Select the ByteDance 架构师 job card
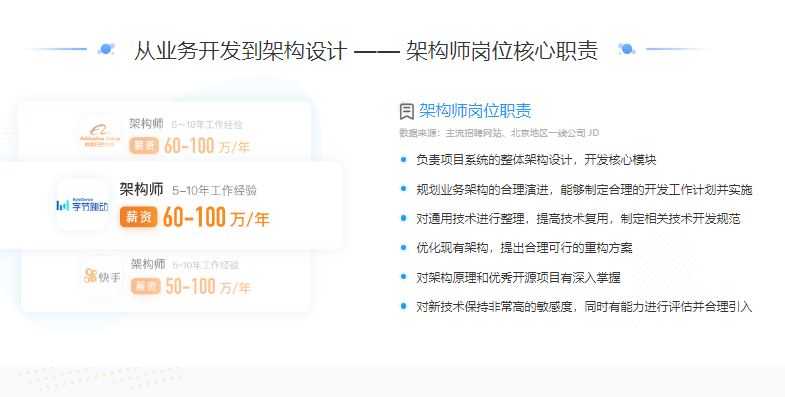This screenshot has height=397, width=785. 170,205
